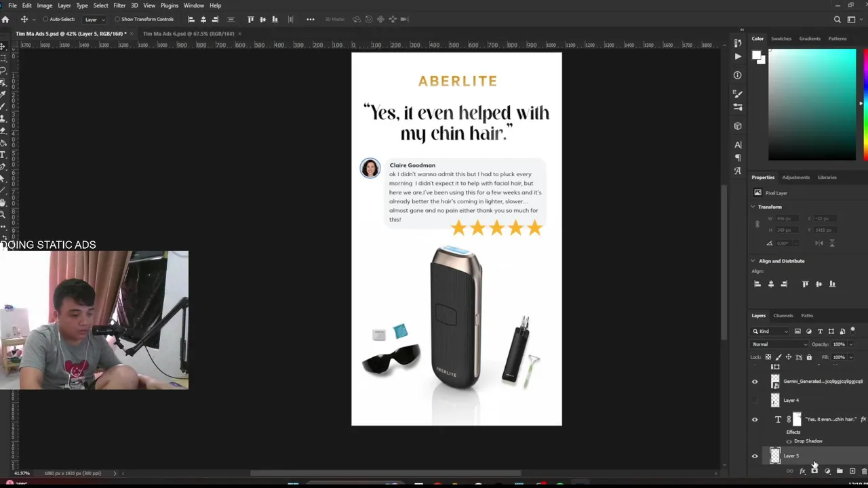Collapse the Transform section
The height and width of the screenshot is (488, 868).
[x=753, y=207]
